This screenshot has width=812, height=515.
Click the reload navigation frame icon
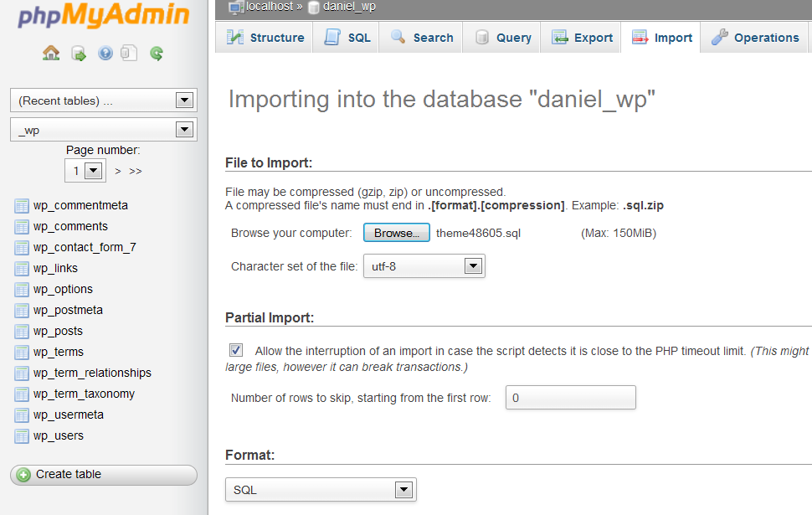(x=156, y=54)
